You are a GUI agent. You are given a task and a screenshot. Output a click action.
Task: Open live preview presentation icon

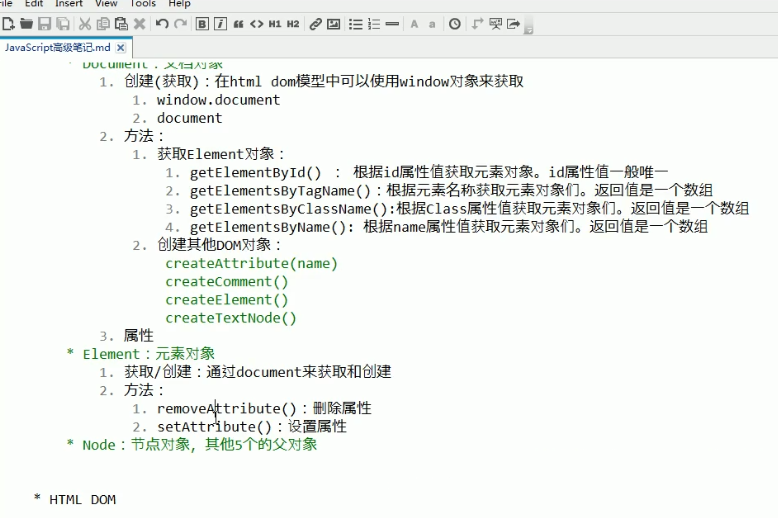coord(495,23)
